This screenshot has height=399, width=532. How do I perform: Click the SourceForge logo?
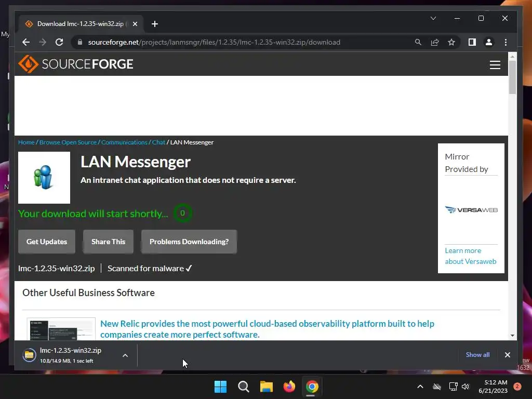(x=76, y=64)
